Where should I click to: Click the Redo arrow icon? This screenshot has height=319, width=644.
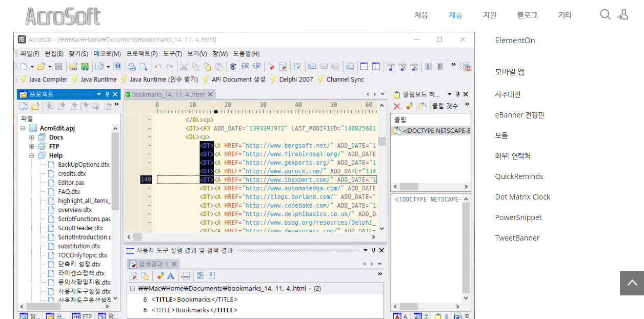(169, 67)
